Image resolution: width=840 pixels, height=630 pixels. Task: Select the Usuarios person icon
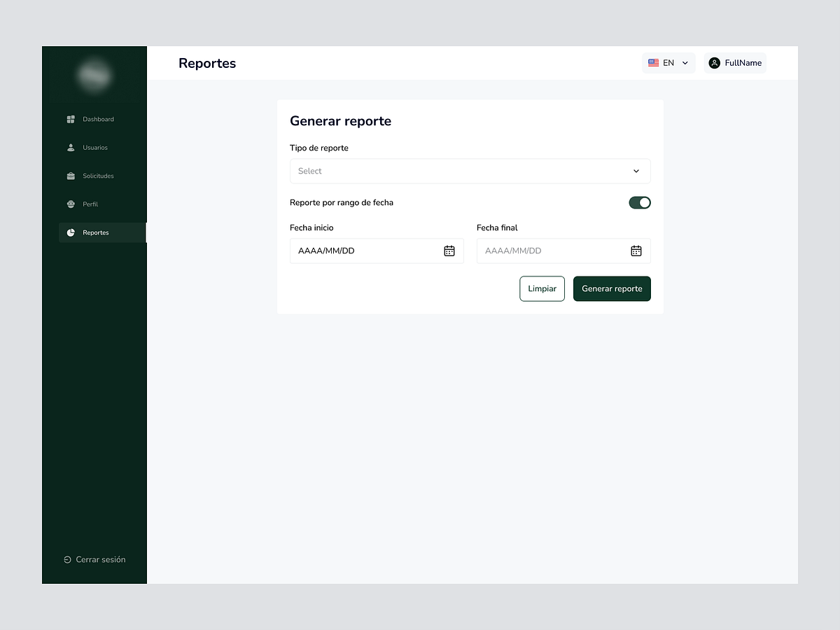(x=71, y=148)
